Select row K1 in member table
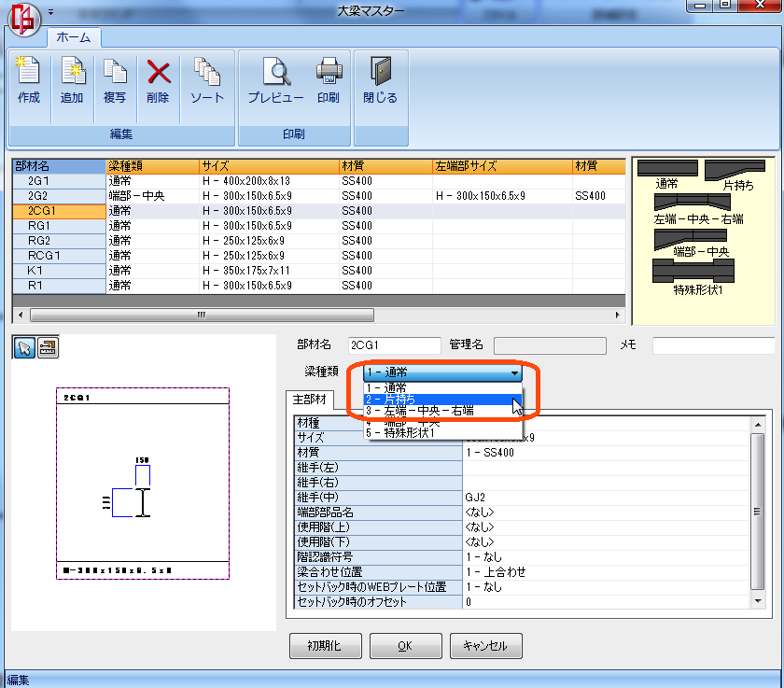This screenshot has height=688, width=784. point(319,271)
